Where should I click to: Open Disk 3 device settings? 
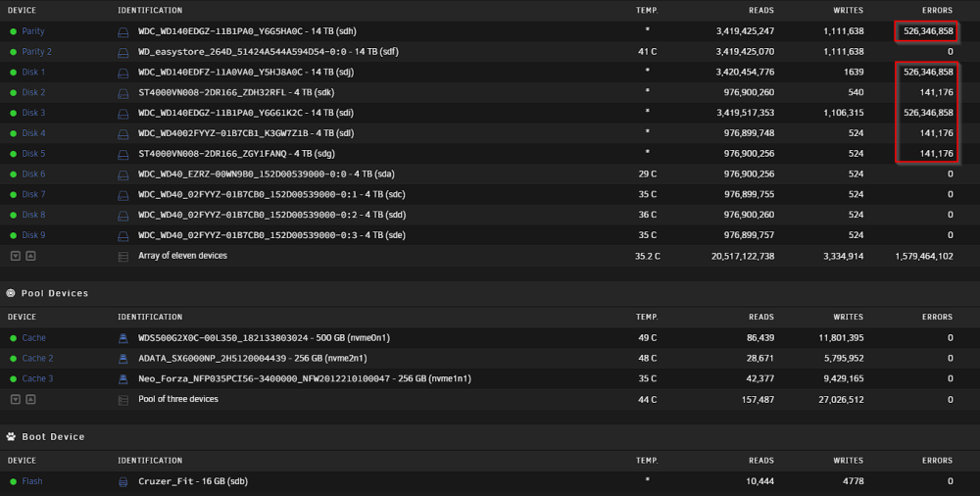33,113
